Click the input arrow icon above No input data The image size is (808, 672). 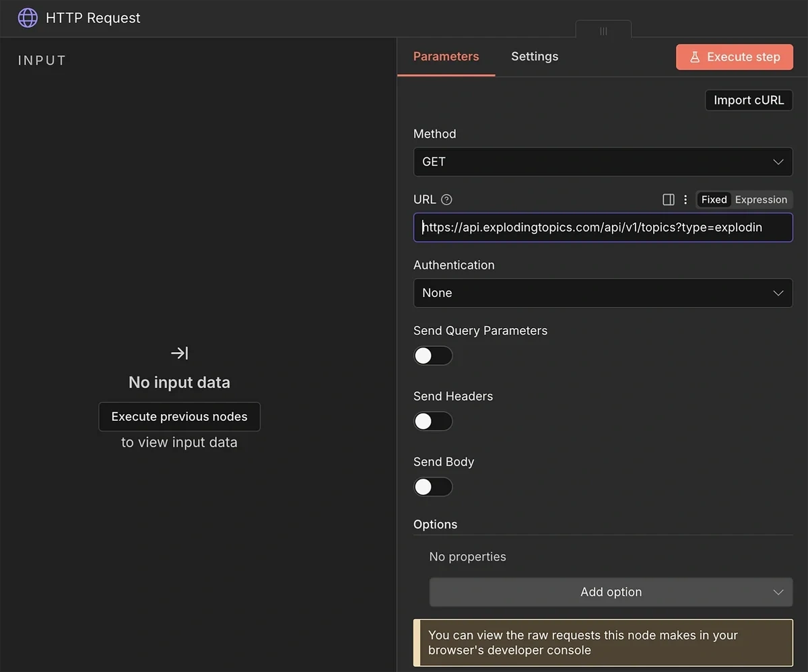pyautogui.click(x=178, y=352)
